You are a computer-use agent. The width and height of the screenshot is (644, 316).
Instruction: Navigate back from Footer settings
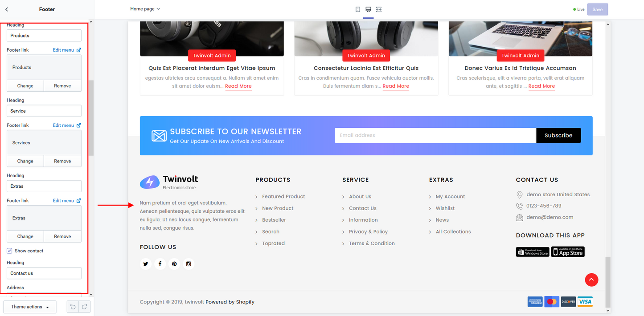click(x=6, y=9)
